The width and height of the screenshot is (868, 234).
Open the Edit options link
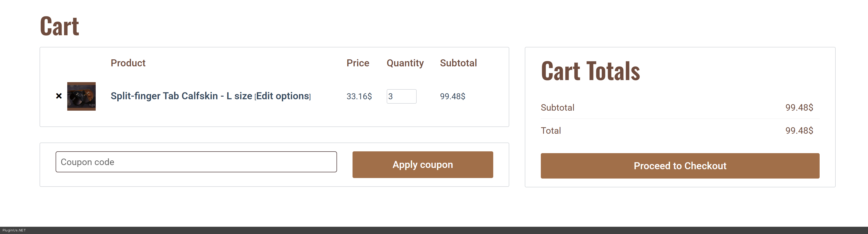pos(282,96)
